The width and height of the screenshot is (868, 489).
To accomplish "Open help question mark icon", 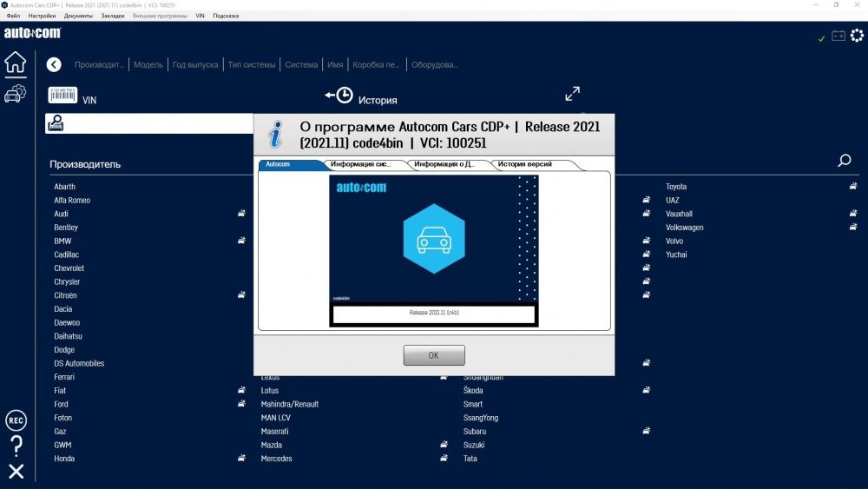I will click(x=16, y=446).
